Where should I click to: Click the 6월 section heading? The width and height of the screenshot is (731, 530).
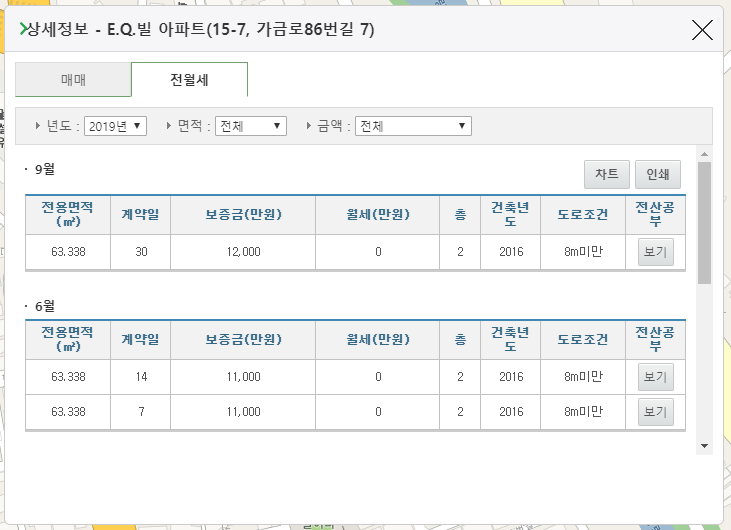(45, 306)
